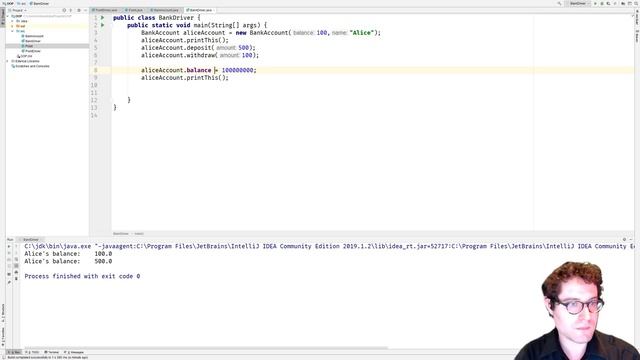This screenshot has height=360, width=640.
Task: Open the Terminal tool window tab
Action: [52, 352]
